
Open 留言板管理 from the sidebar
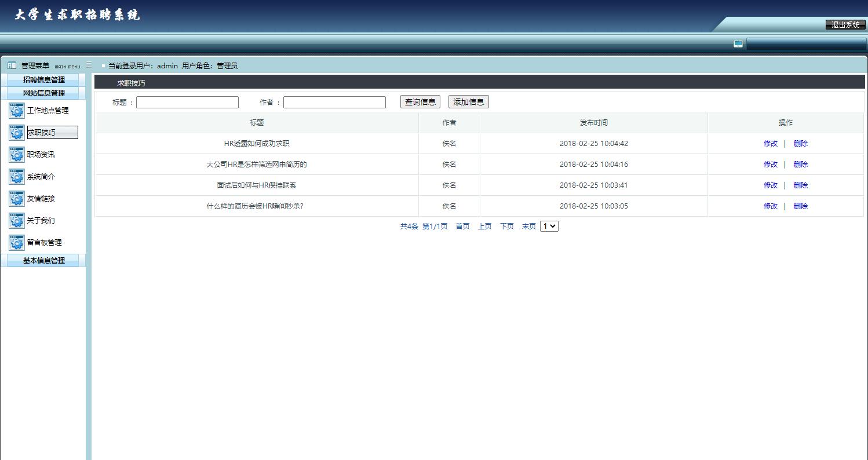[44, 243]
